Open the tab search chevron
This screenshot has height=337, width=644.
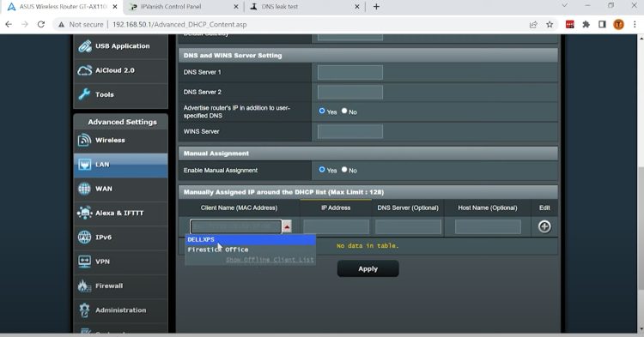(565, 6)
